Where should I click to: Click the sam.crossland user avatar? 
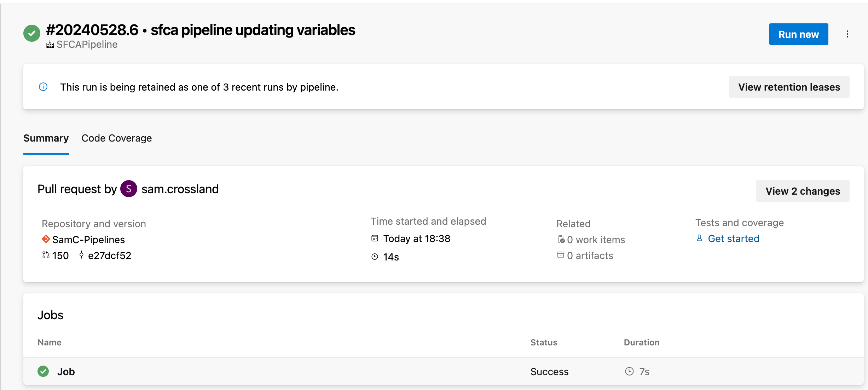128,189
